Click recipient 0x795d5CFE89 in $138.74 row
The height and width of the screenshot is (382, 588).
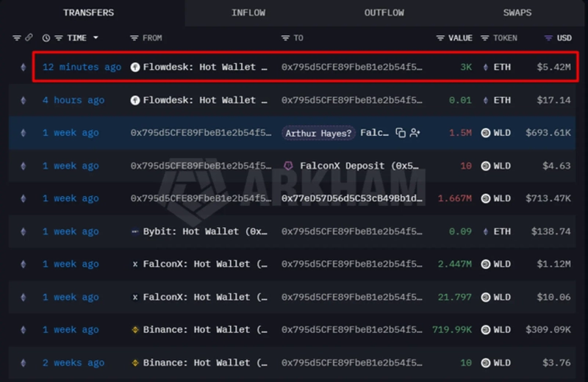coord(352,231)
